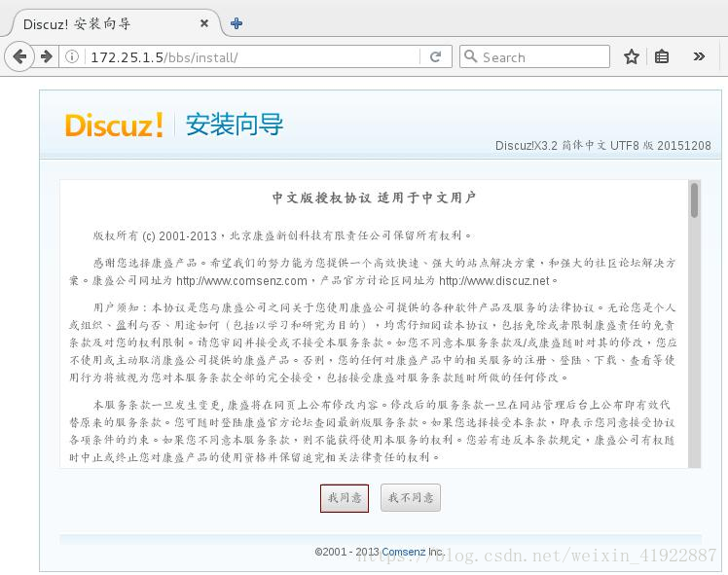Click the version text Discuz!X3.2 简体中文 UTF8 版 20151208
The image size is (728, 575).
603,145
